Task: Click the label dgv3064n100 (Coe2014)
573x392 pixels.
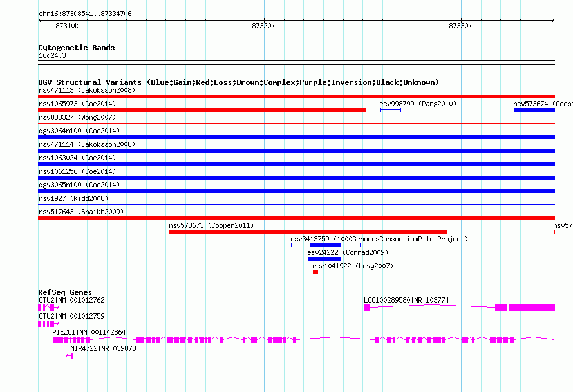Action: tap(79, 131)
